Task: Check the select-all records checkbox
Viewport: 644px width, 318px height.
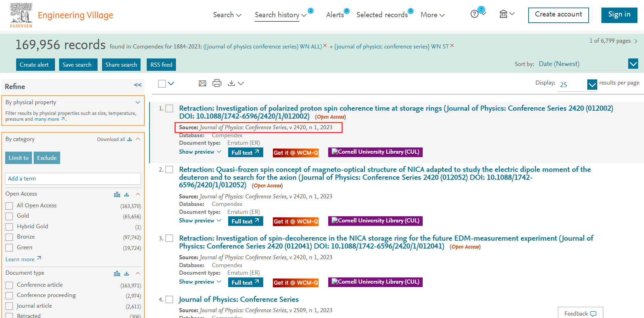Action: 162,84
